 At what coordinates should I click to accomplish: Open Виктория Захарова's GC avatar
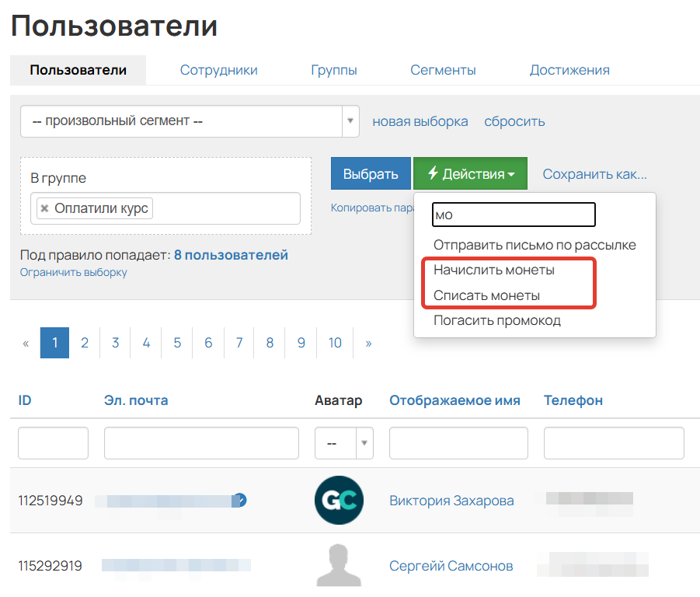(339, 500)
